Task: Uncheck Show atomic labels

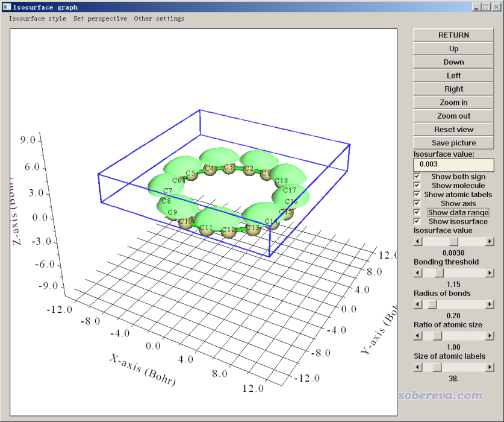Action: (417, 195)
